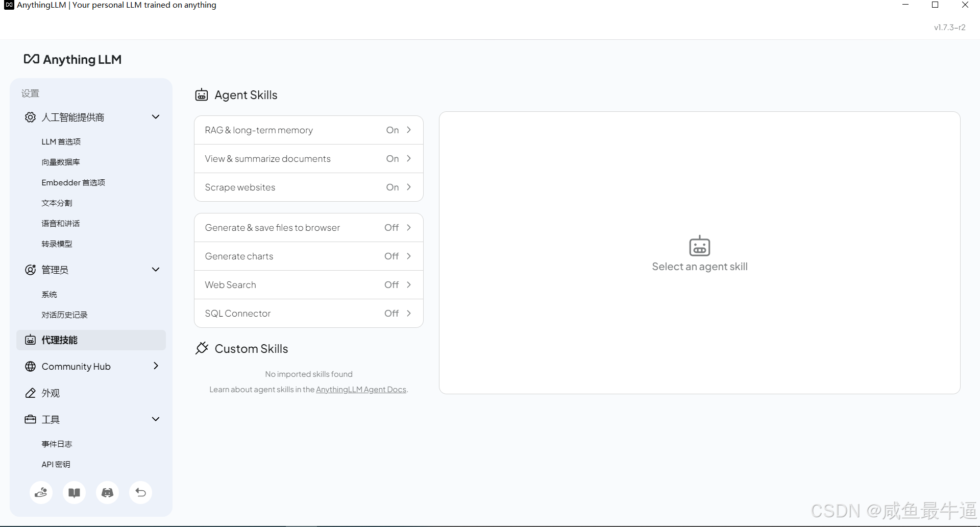980x527 pixels.
Task: Select the Web Search skill
Action: 309,285
